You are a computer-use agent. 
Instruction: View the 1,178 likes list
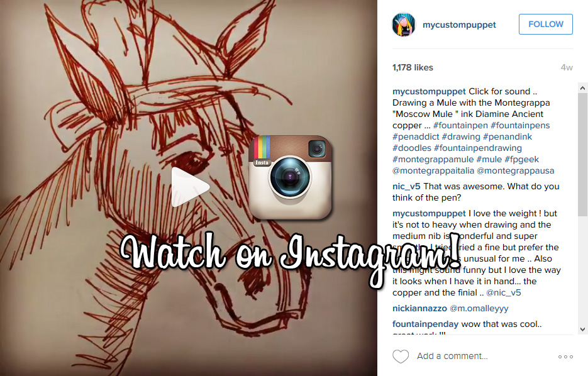point(413,67)
